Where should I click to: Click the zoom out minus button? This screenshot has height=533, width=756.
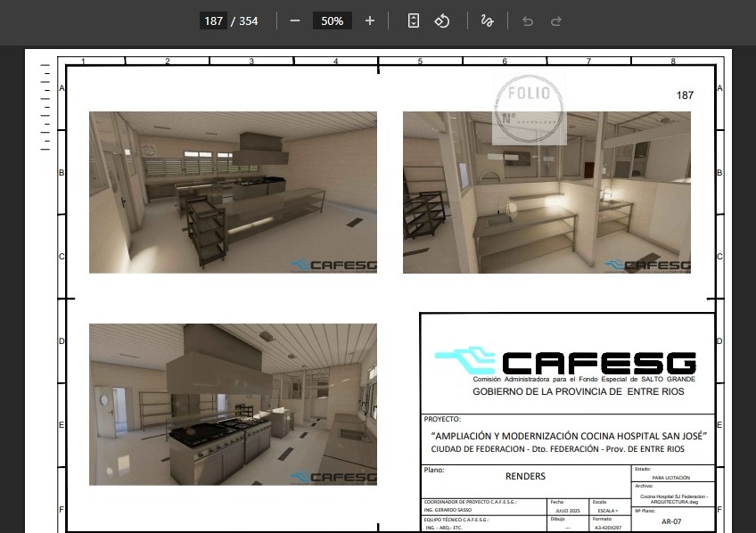295,20
